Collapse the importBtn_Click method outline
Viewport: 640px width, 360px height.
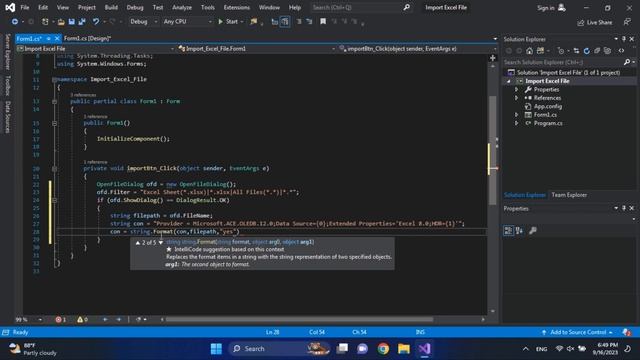(54, 169)
